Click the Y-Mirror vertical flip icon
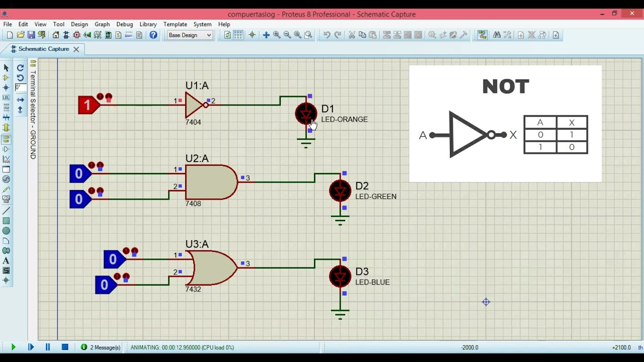 [x=20, y=110]
